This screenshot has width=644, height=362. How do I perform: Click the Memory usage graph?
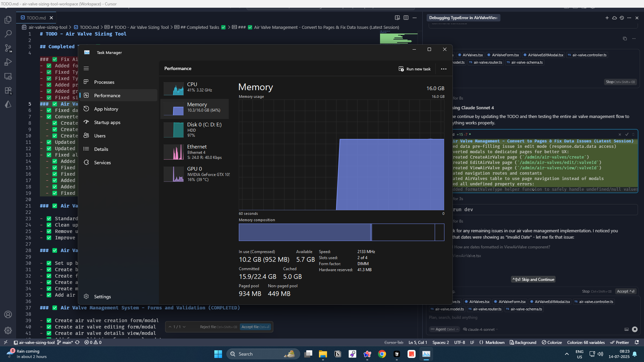pyautogui.click(x=341, y=155)
